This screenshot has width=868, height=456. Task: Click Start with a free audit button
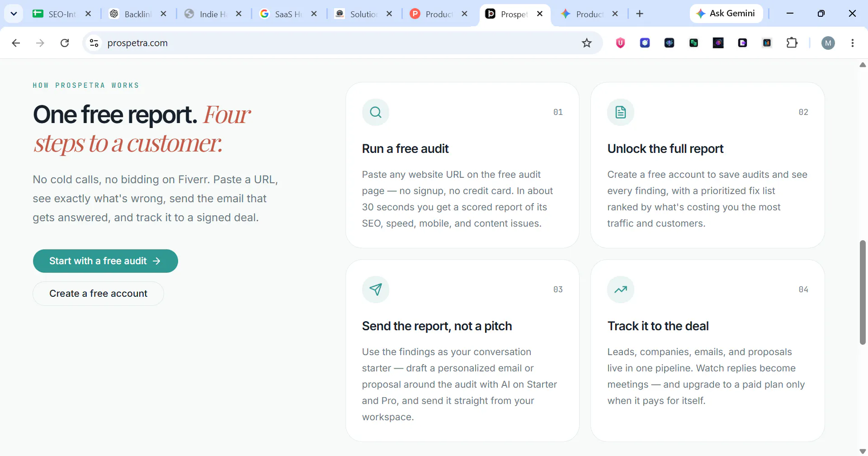105,261
